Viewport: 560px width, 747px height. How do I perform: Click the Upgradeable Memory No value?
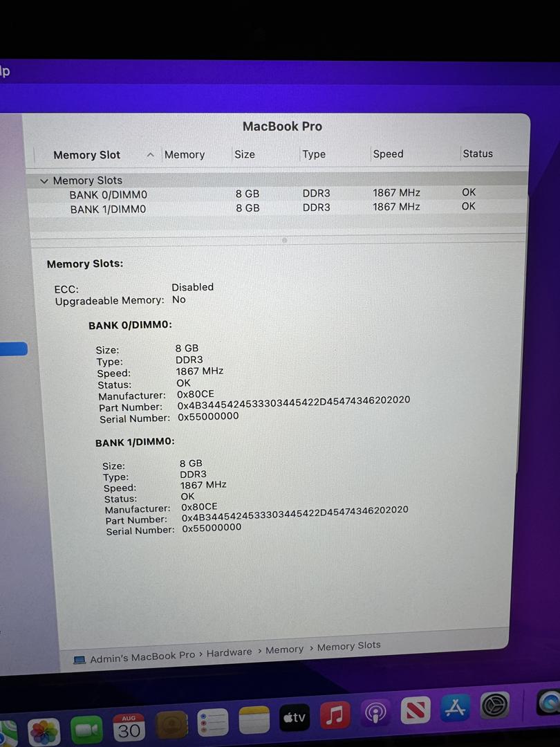tap(179, 299)
